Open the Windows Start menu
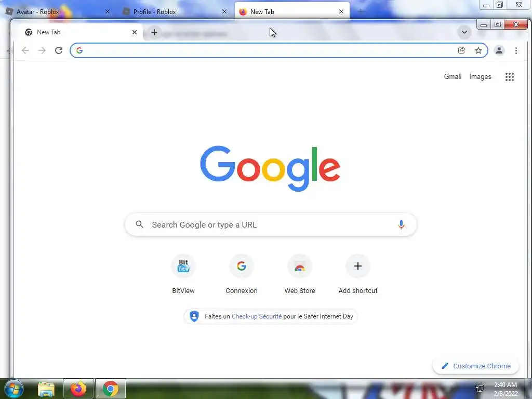The width and height of the screenshot is (532, 399). (x=14, y=389)
